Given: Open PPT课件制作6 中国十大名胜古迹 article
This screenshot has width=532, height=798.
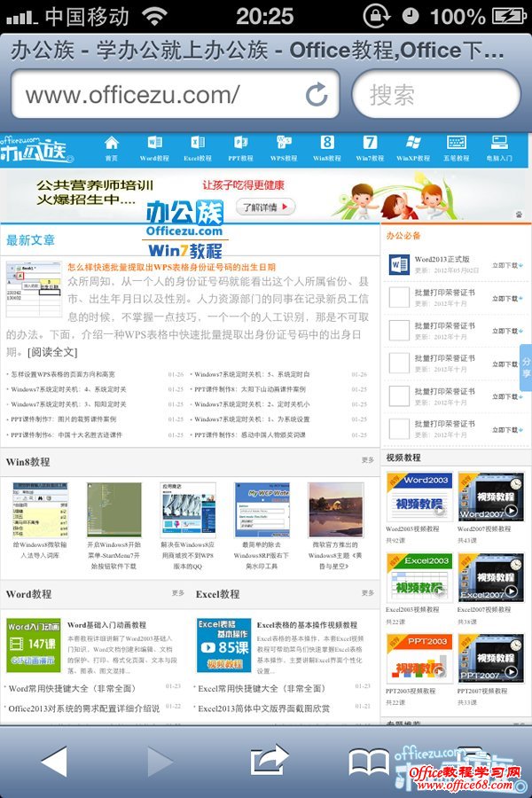Looking at the screenshot, I should tap(66, 435).
